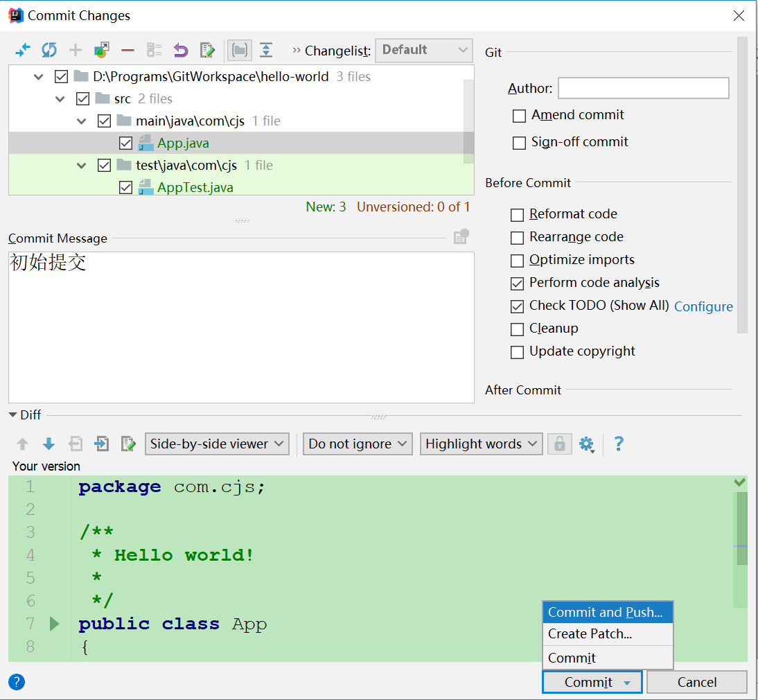The width and height of the screenshot is (758, 700).
Task: Click the Add to VCS plus icon
Action: click(x=76, y=50)
